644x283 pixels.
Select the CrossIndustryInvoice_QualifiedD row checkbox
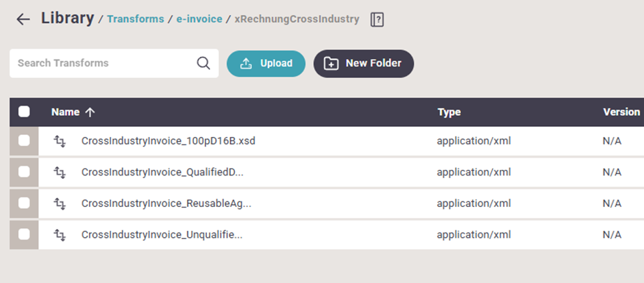point(24,172)
